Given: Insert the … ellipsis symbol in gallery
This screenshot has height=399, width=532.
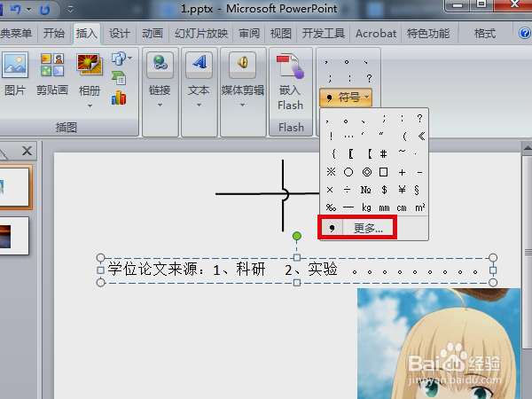Looking at the screenshot, I should (x=348, y=136).
